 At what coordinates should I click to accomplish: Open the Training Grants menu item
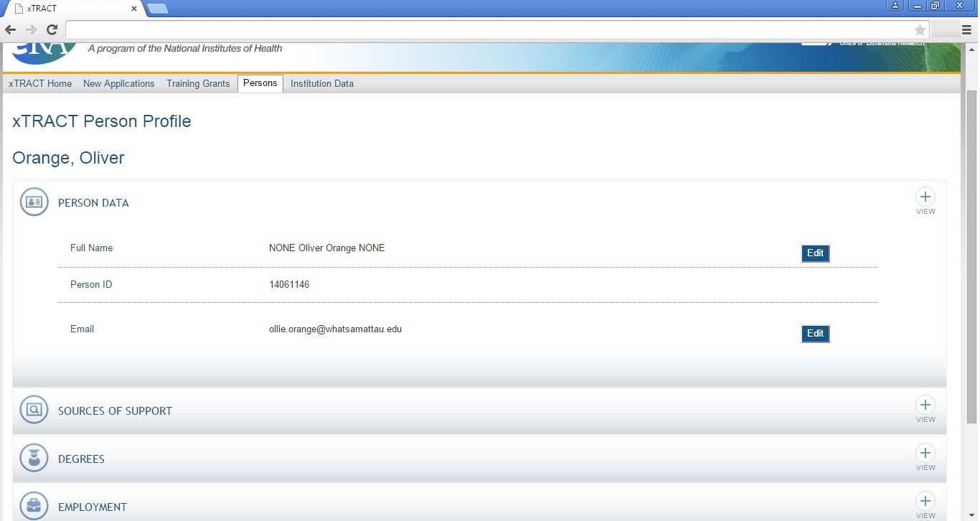click(198, 83)
